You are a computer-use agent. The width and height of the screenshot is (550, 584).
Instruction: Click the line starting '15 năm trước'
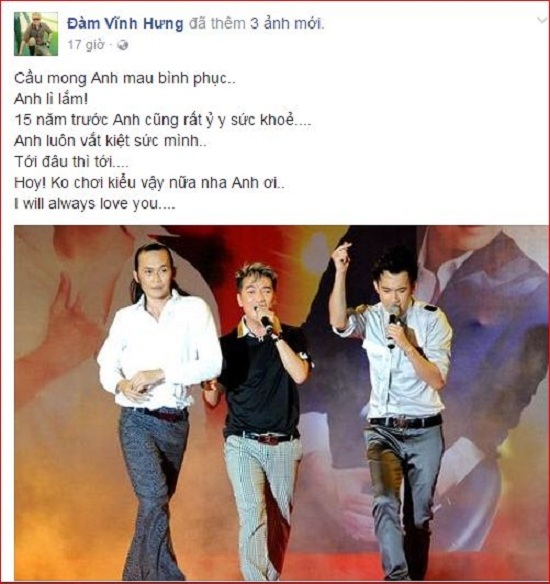click(162, 121)
